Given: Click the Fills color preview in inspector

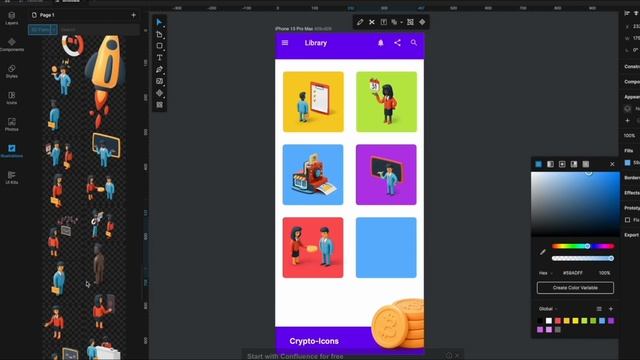Looking at the screenshot, I should pyautogui.click(x=627, y=163).
